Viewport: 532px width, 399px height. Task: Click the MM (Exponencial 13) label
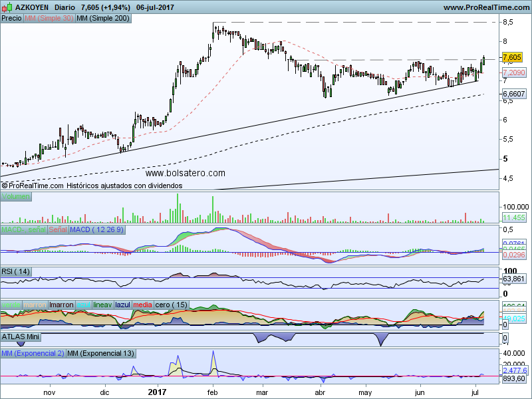click(100, 353)
